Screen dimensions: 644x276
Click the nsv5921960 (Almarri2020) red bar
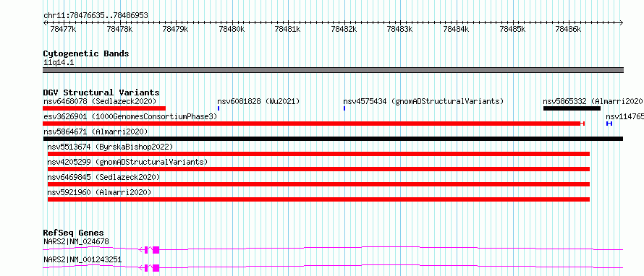[x=318, y=199]
